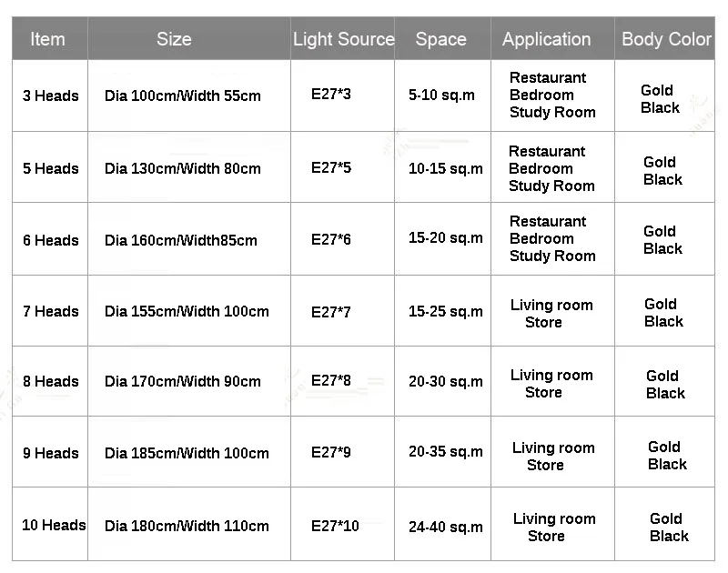728x573 pixels.
Task: Click the '10-15 sq.m' space cell
Action: [442, 167]
